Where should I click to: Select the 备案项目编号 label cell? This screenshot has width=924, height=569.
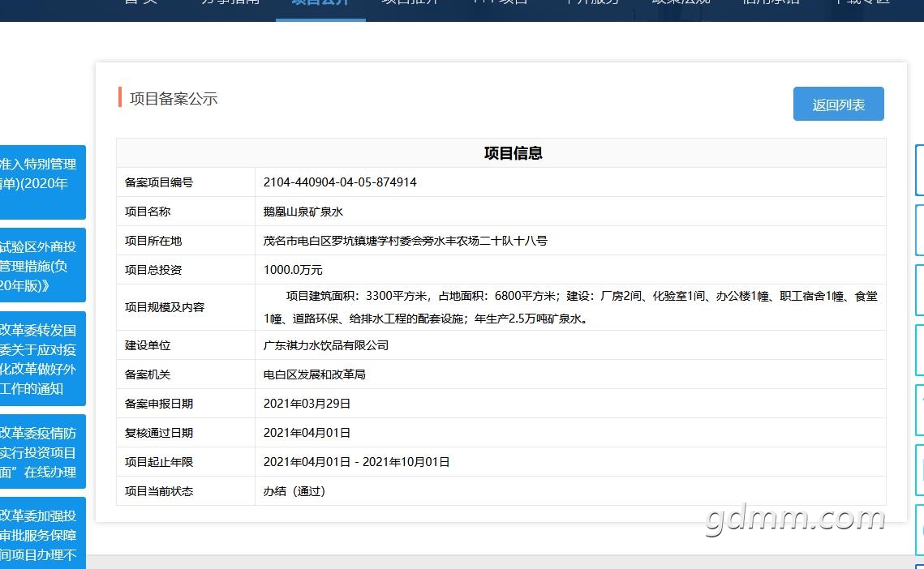point(186,182)
